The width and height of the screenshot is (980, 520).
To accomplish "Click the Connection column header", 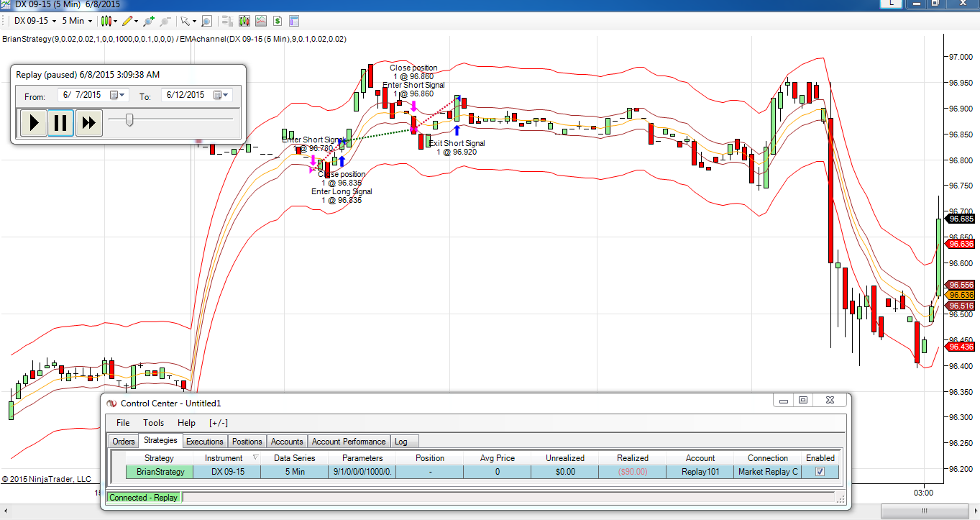I will pos(768,458).
